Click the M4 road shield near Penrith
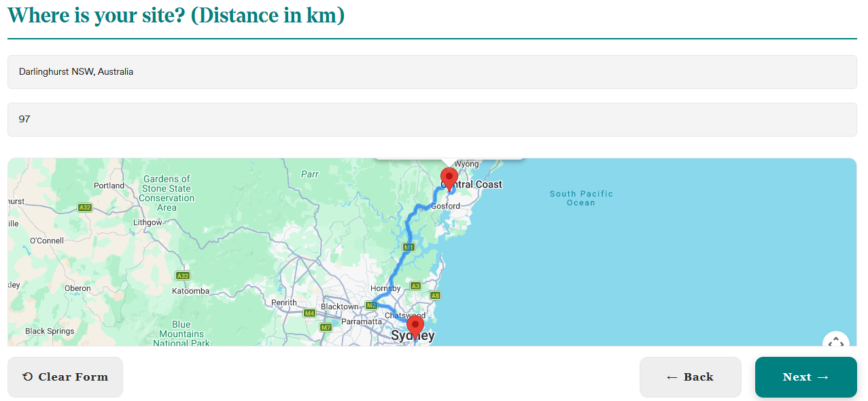 point(309,313)
